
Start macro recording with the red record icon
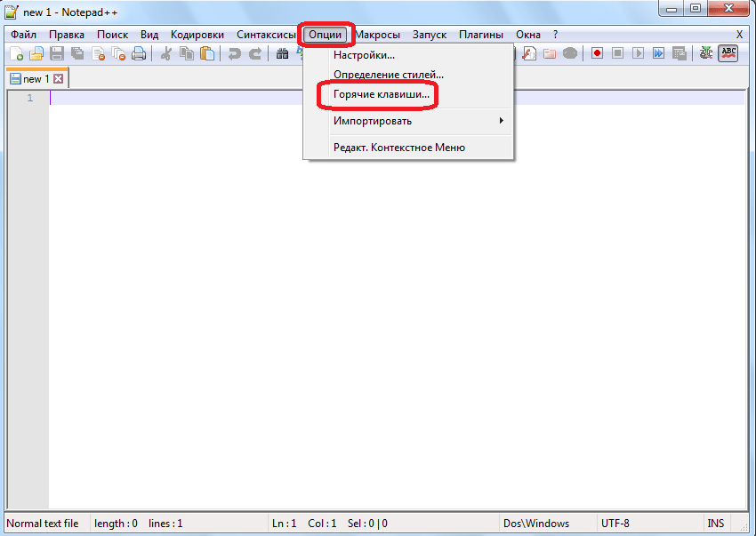597,53
